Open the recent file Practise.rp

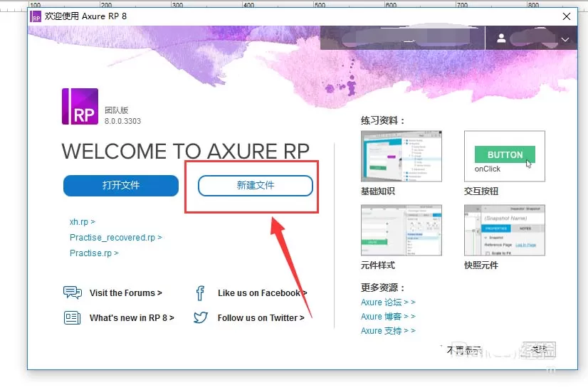pos(94,253)
